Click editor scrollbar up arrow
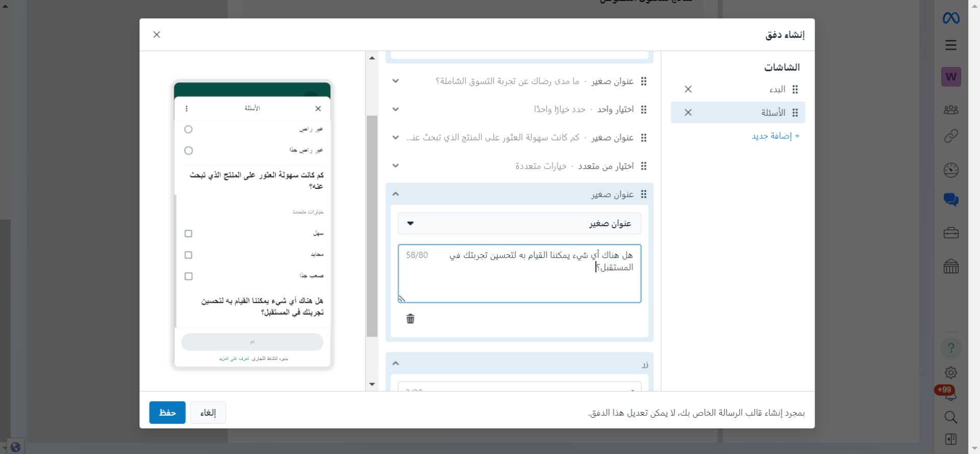Viewport: 980px width, 454px height. 372,58
